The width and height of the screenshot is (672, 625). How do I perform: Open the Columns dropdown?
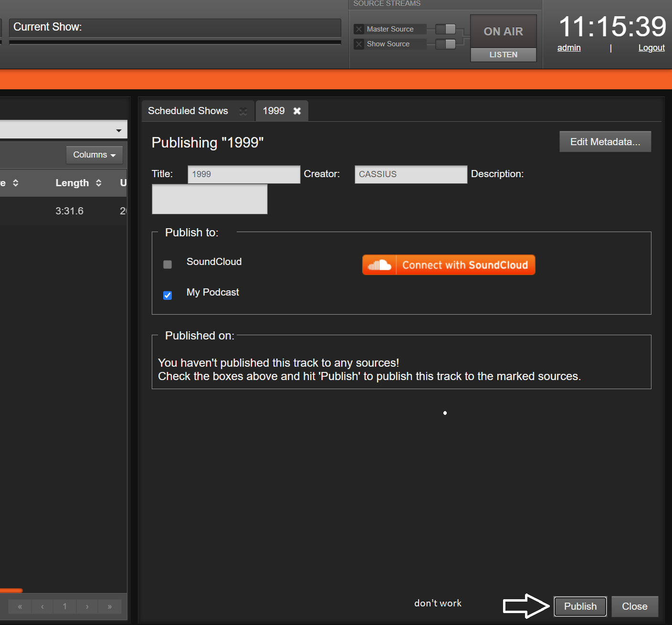click(x=94, y=155)
